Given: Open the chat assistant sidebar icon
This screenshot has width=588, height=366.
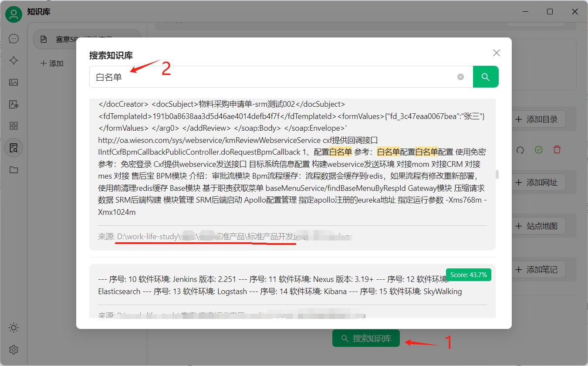Looking at the screenshot, I should (x=14, y=39).
